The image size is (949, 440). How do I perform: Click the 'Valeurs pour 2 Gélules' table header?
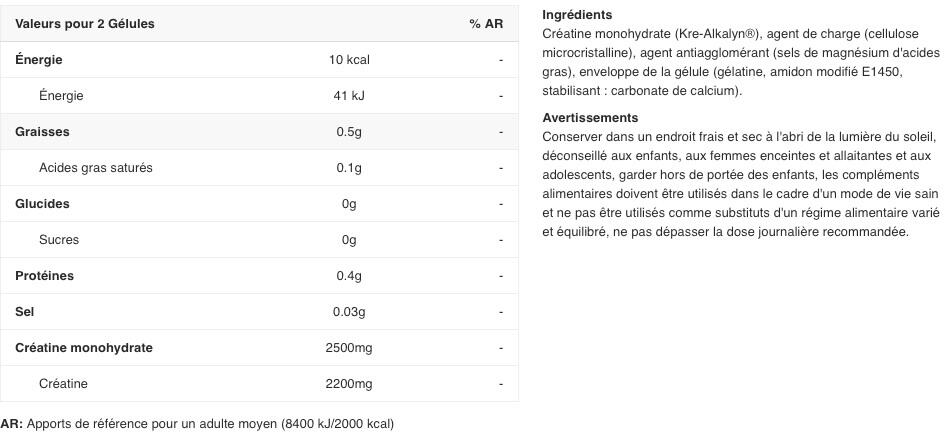[85, 24]
